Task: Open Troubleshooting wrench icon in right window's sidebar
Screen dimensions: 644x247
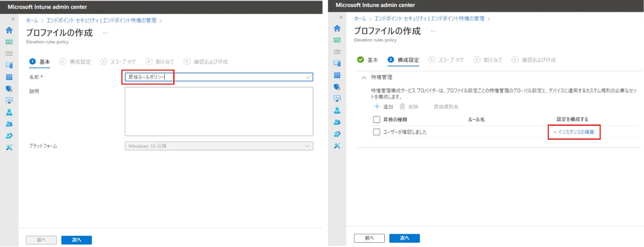Action: [x=337, y=146]
